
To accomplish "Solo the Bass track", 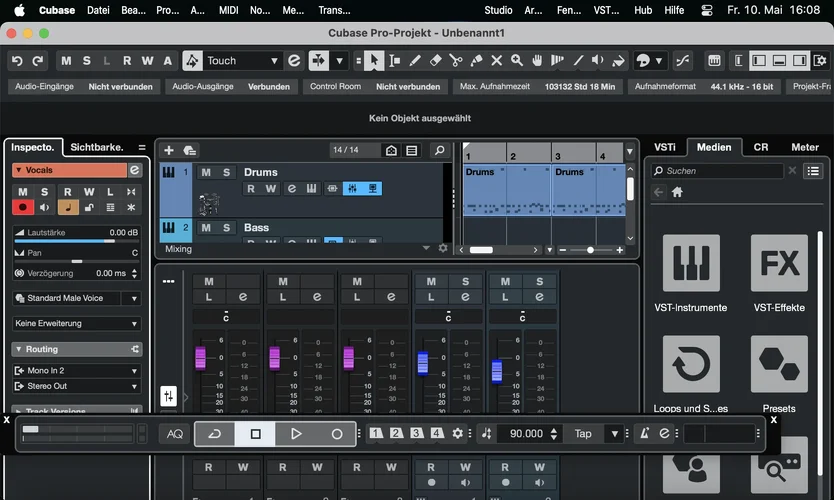I will 227,228.
